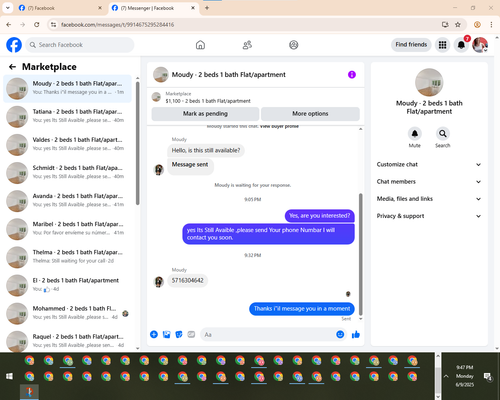Open the Windows Start button
This screenshot has height=400, width=500.
pos(9,376)
